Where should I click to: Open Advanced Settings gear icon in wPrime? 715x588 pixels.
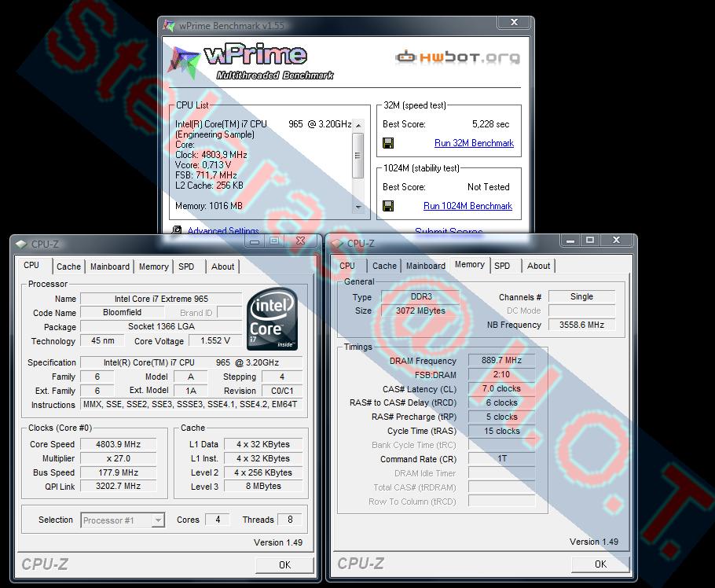coord(177,230)
